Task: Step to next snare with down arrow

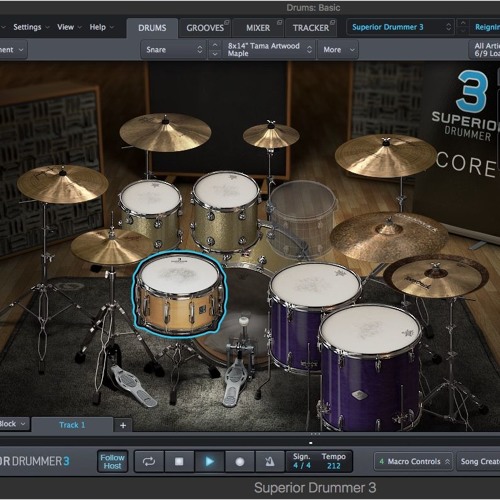Action: tap(215, 54)
